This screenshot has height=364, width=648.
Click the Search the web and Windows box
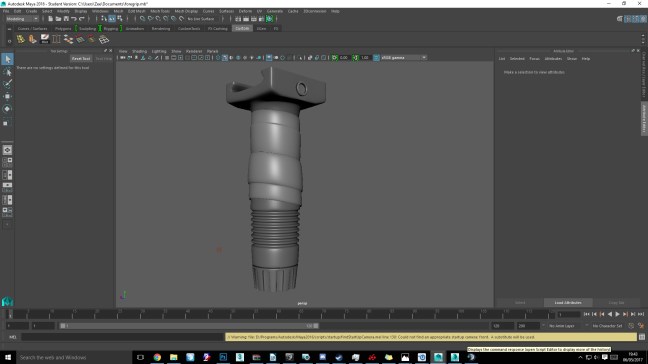tap(74, 357)
